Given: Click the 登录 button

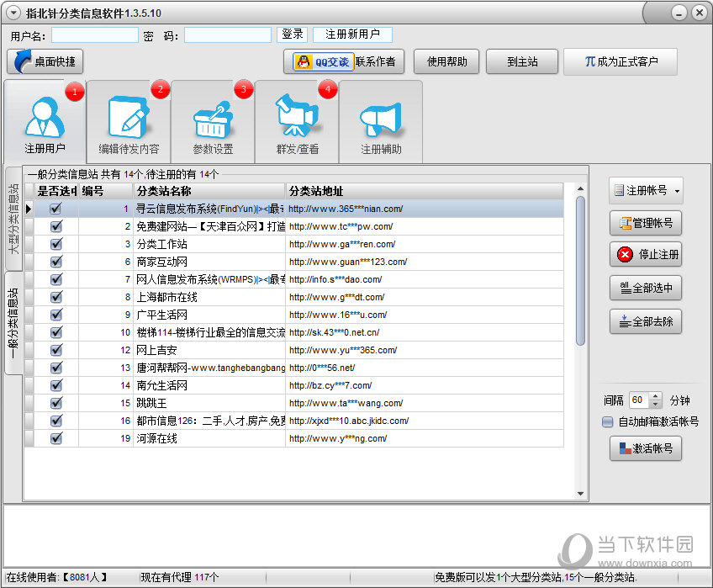Looking at the screenshot, I should 293,34.
